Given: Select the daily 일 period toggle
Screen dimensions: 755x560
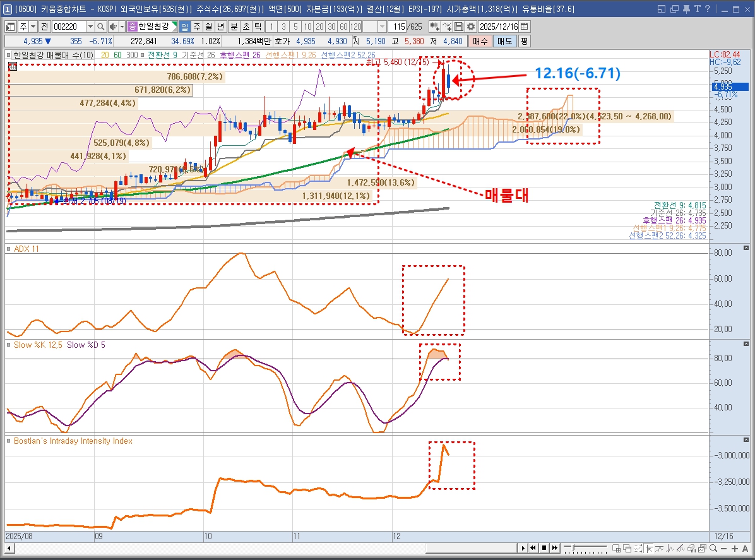Looking at the screenshot, I should 184,27.
